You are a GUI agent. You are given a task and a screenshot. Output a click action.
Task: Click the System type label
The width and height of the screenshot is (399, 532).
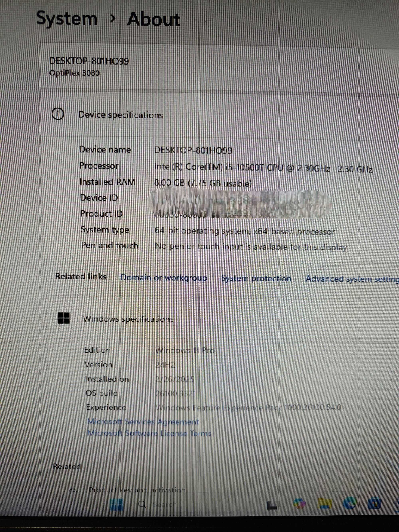(105, 230)
